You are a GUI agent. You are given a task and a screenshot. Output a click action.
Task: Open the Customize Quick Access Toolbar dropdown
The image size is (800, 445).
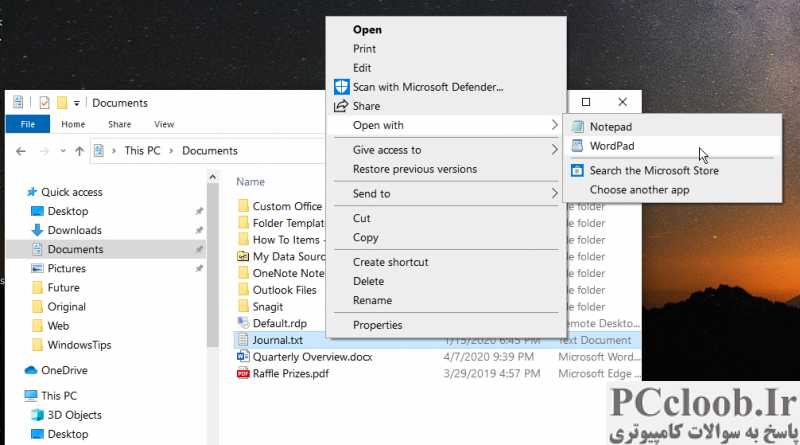(x=77, y=103)
